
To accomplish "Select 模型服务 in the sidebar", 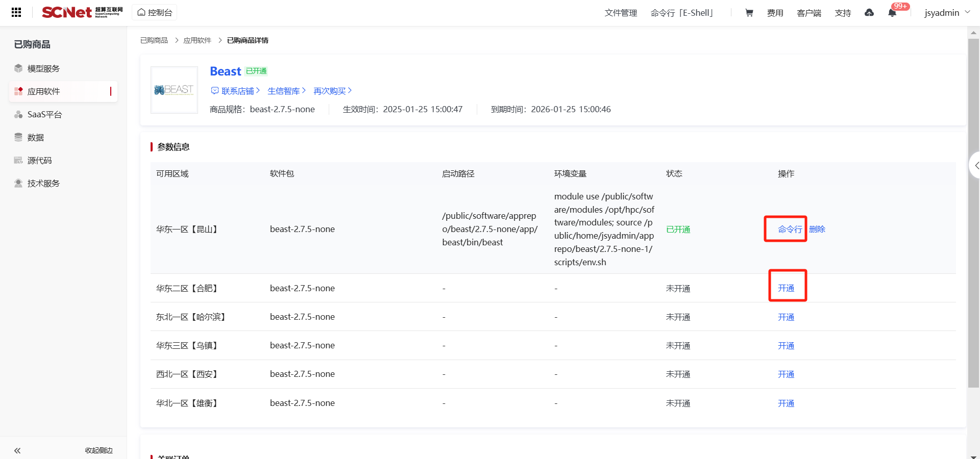I will [43, 68].
